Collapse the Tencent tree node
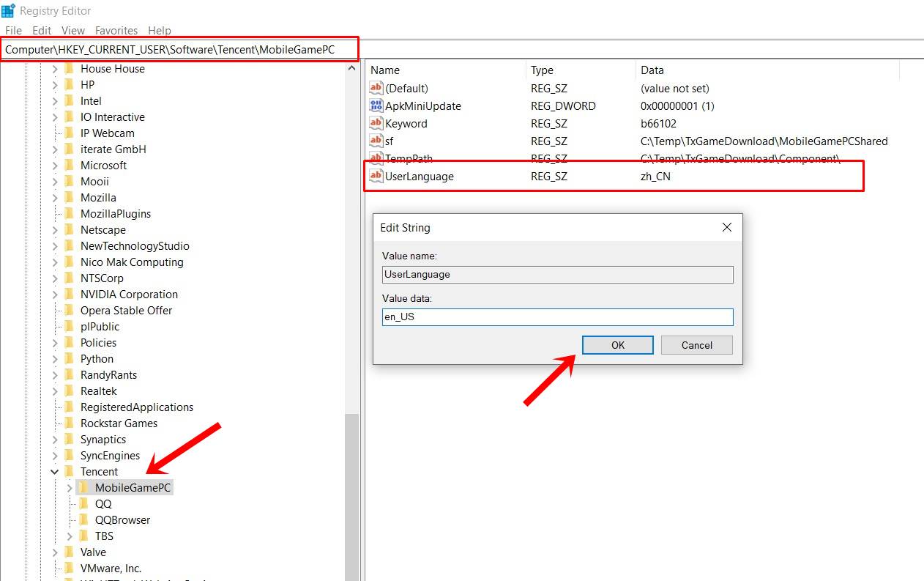 tap(55, 472)
